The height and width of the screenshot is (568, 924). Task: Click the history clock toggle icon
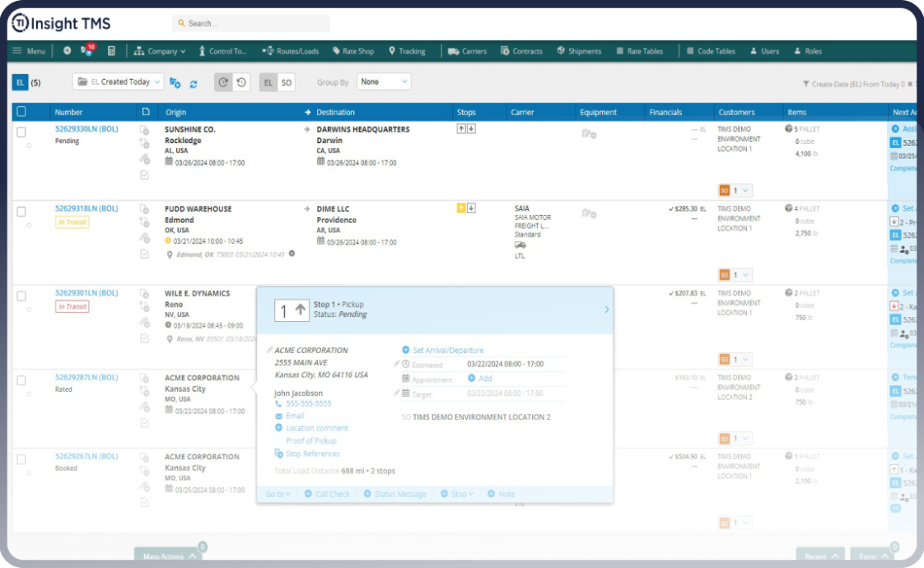pos(240,82)
